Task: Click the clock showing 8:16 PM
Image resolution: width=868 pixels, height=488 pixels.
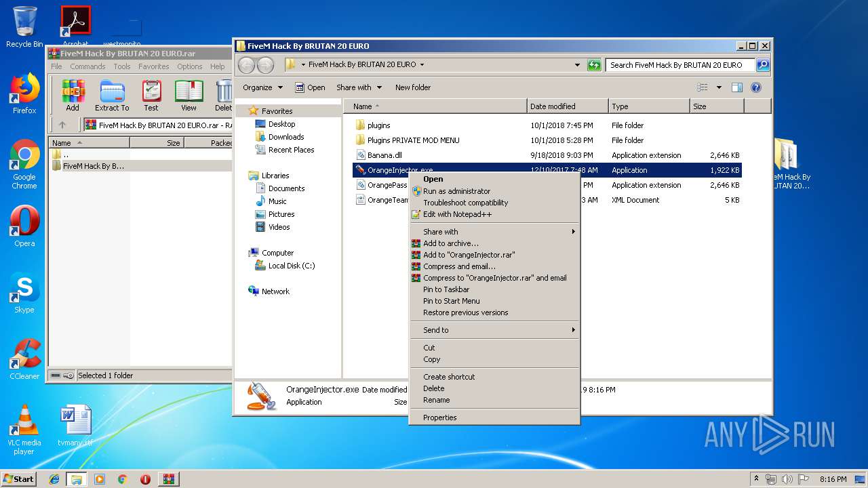Action: tap(833, 479)
